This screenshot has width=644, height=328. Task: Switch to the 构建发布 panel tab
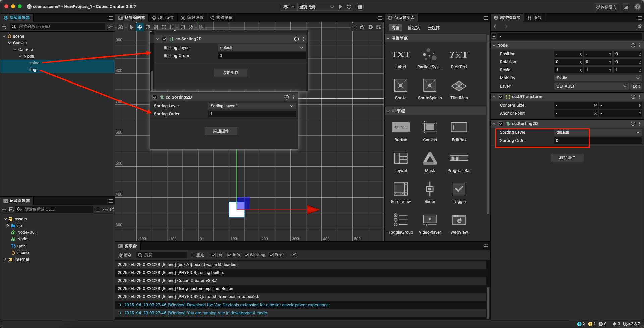click(x=221, y=18)
